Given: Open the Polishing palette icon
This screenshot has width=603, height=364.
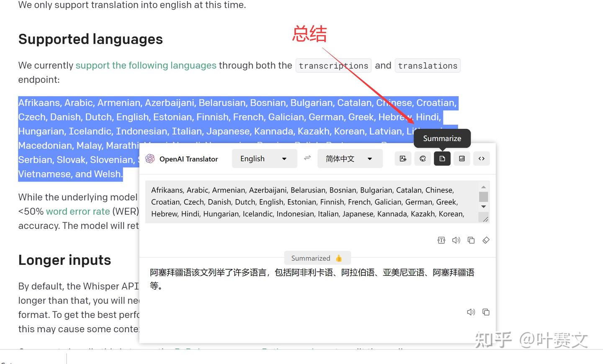Looking at the screenshot, I should coord(423,159).
